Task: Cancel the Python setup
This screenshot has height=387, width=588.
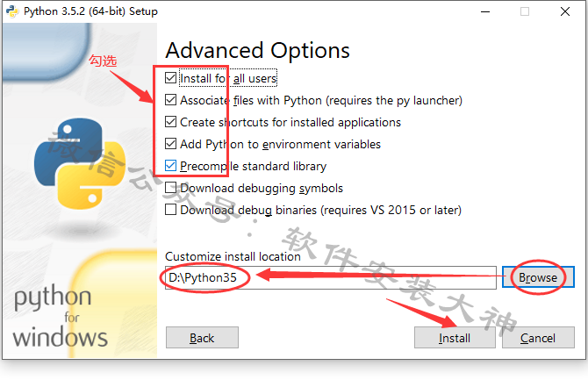Action: click(x=538, y=338)
